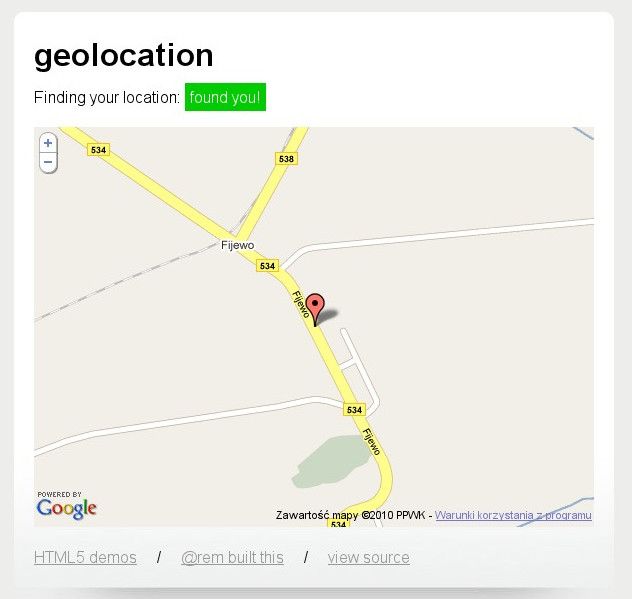Click the geolocation page heading
The image size is (632, 599).
(x=124, y=56)
